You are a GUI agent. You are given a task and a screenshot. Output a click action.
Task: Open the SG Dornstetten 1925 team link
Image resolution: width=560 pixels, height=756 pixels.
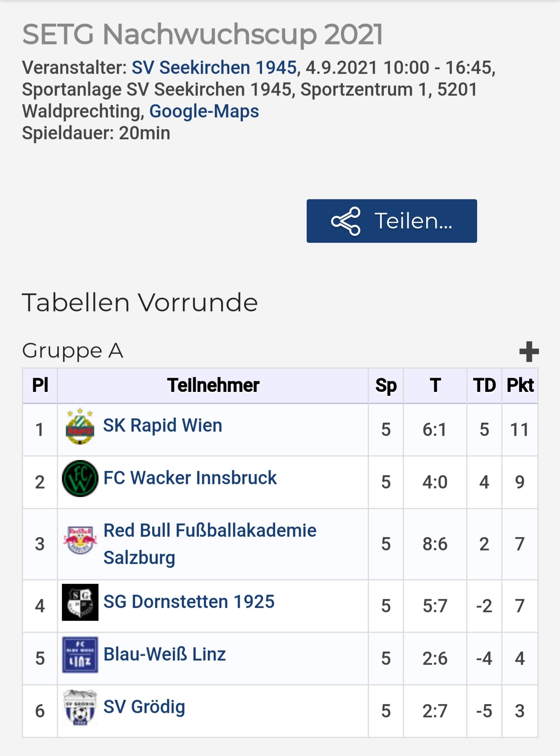(x=189, y=602)
